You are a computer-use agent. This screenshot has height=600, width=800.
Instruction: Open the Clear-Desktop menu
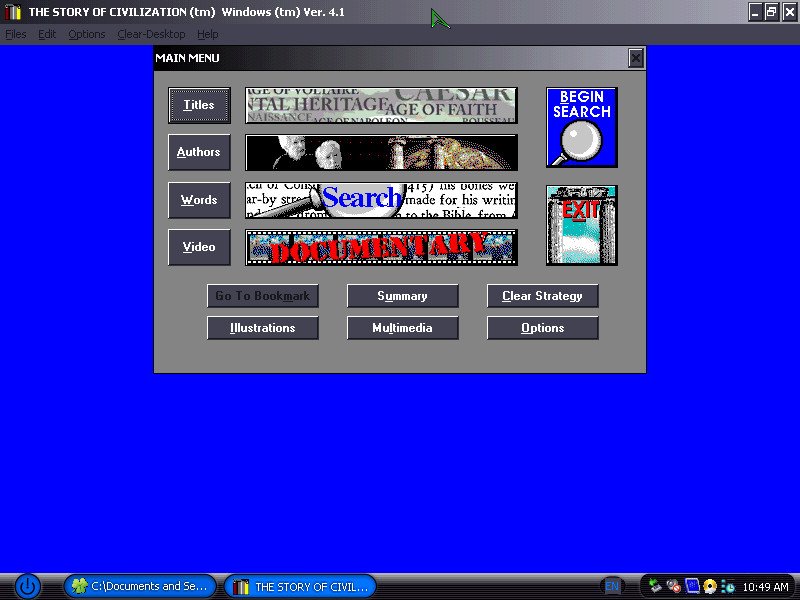click(151, 34)
